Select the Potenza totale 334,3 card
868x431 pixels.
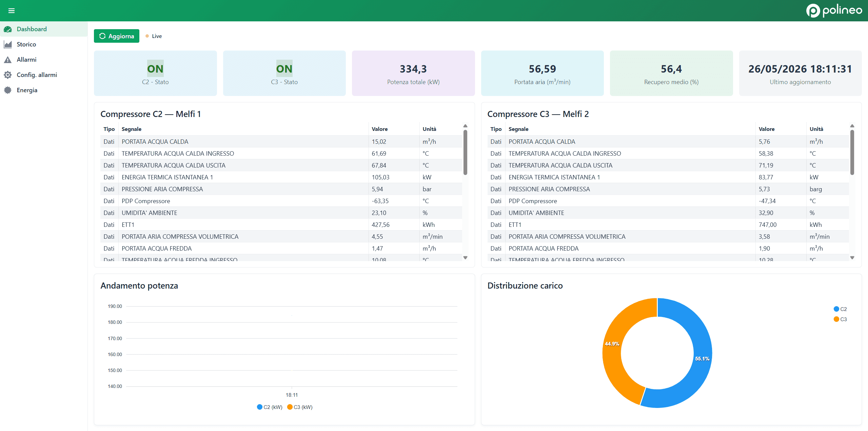point(413,73)
